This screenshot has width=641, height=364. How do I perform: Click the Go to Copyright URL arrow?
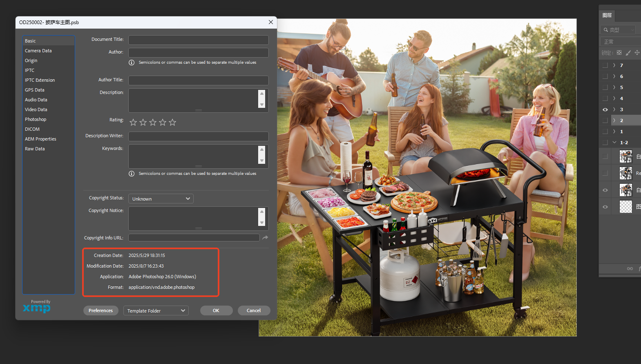(265, 238)
